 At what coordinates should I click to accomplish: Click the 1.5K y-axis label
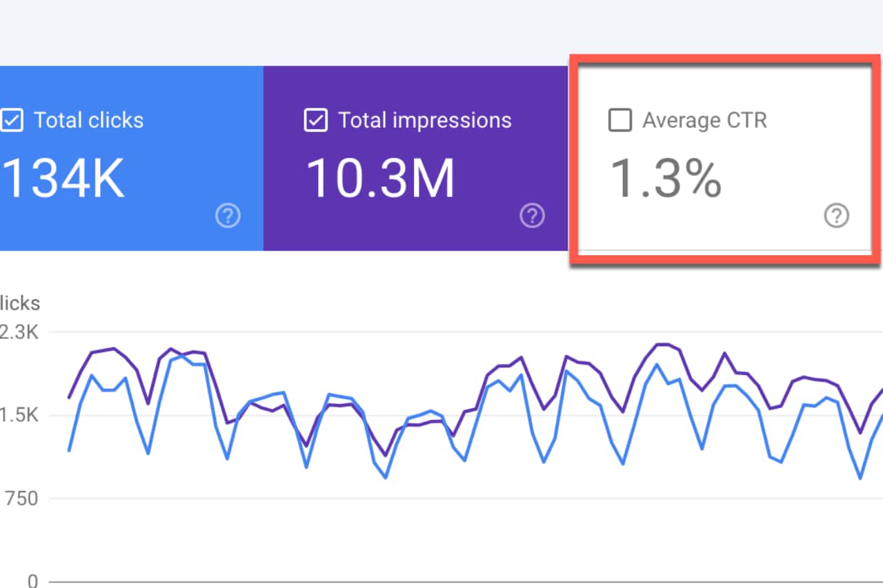tap(19, 416)
